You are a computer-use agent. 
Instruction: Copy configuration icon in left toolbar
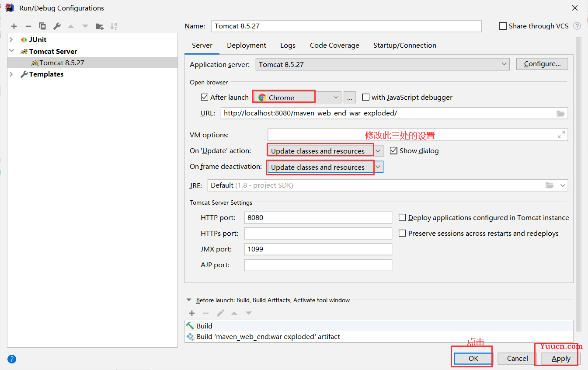[42, 26]
